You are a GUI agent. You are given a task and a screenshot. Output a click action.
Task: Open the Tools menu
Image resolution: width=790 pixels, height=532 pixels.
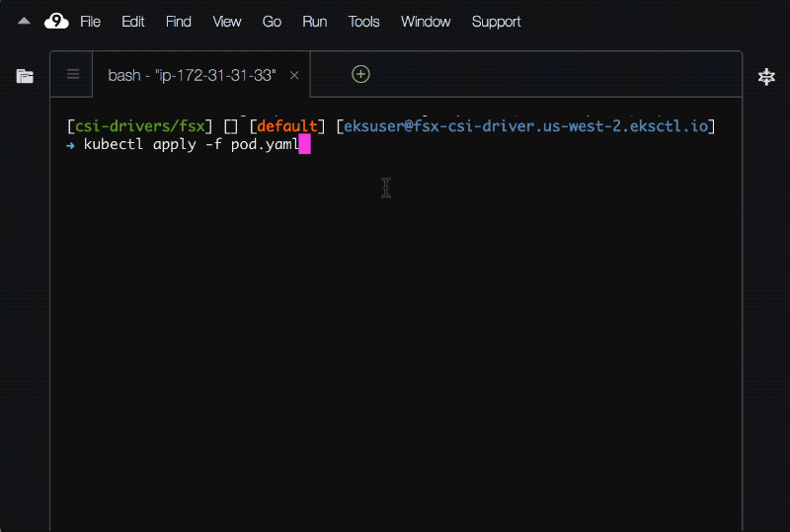(x=363, y=22)
